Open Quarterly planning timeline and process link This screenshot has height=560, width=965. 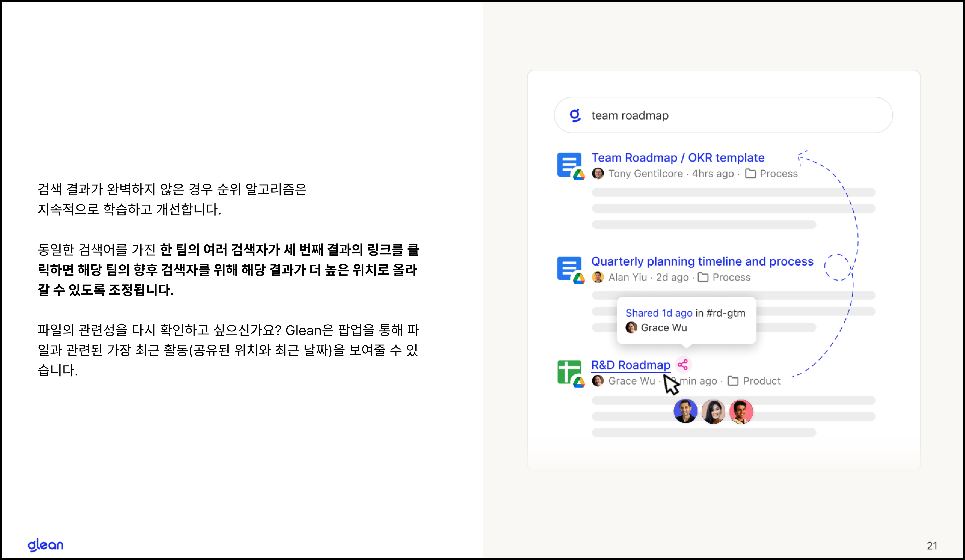(x=702, y=261)
